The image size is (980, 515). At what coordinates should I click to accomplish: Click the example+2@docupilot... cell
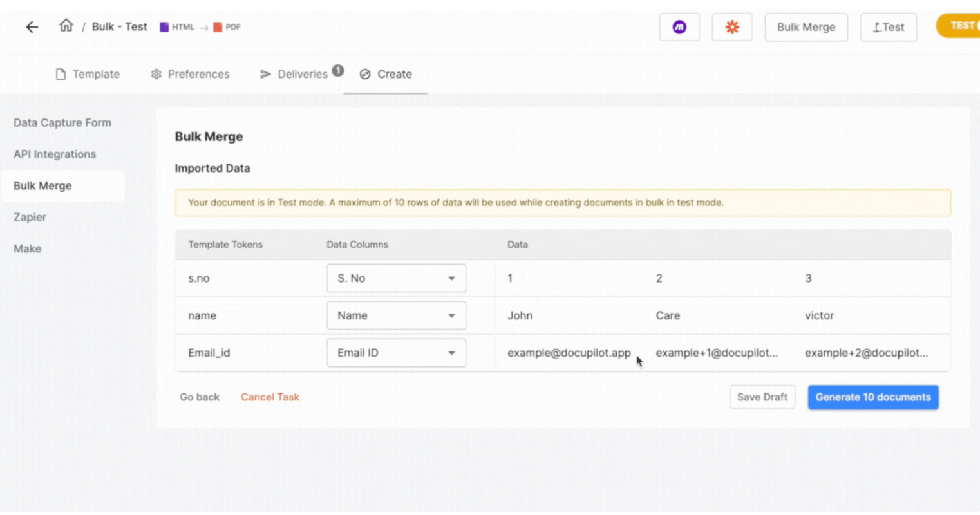coord(867,353)
